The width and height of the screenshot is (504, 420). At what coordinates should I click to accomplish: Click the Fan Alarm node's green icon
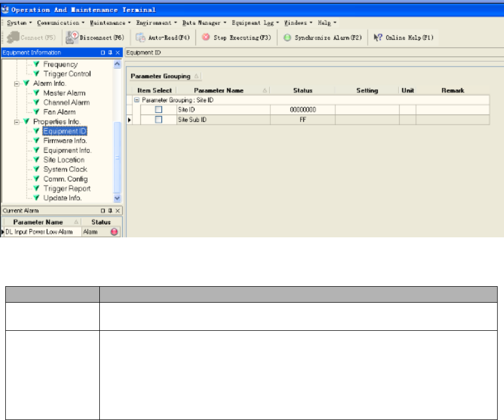point(36,112)
